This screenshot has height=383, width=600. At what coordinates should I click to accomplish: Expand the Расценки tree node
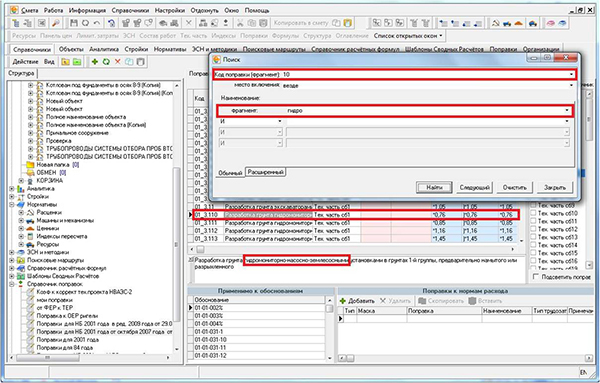pyautogui.click(x=21, y=212)
